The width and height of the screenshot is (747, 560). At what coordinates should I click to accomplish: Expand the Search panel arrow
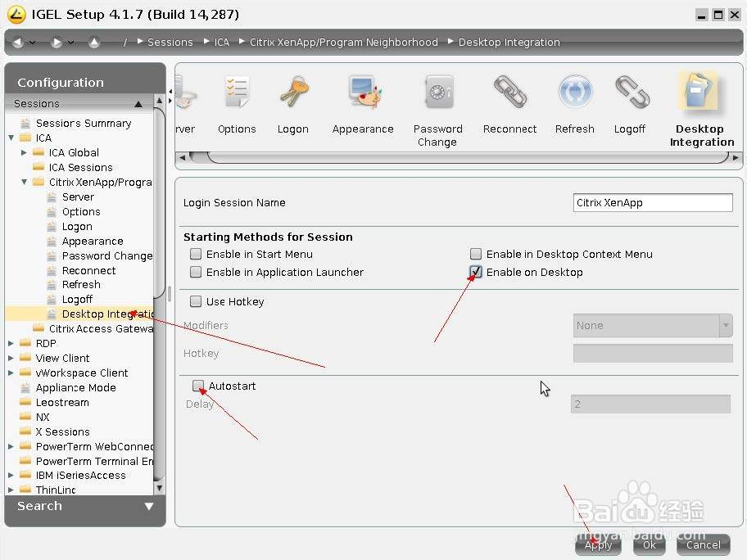[149, 506]
